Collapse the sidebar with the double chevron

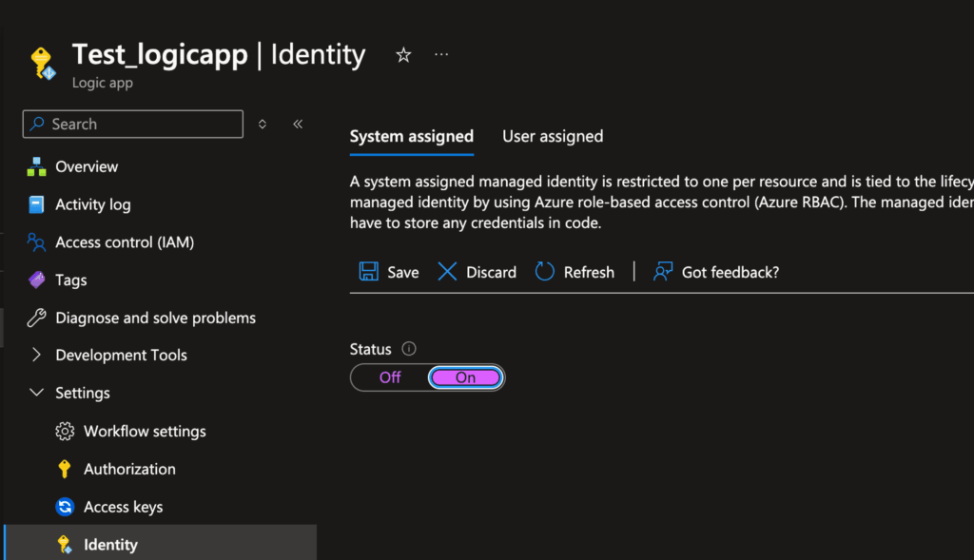coord(298,124)
